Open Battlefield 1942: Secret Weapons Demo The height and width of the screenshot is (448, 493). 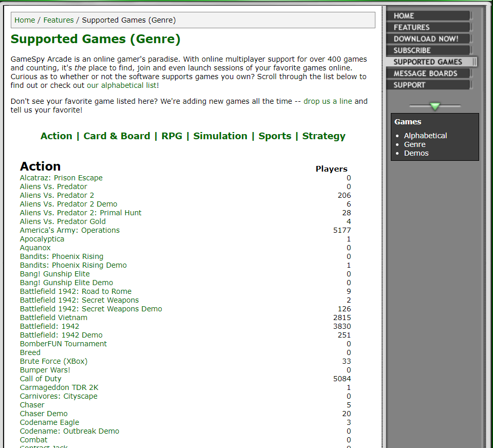tap(91, 309)
